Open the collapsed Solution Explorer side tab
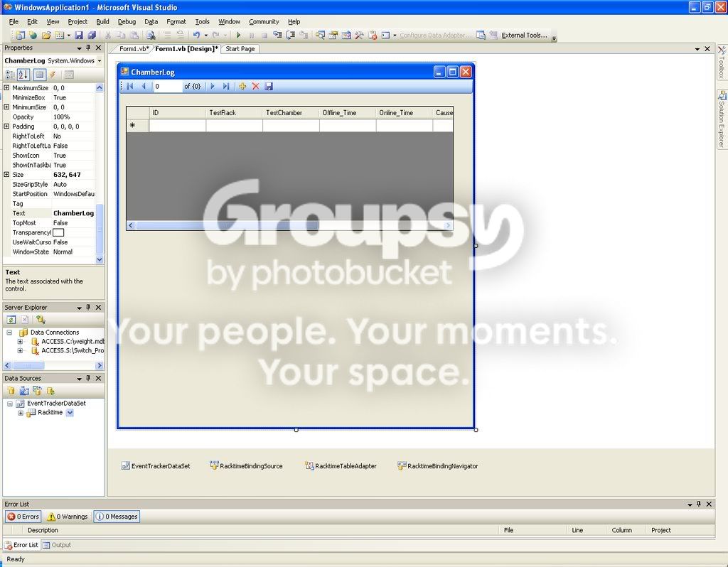 pos(722,119)
